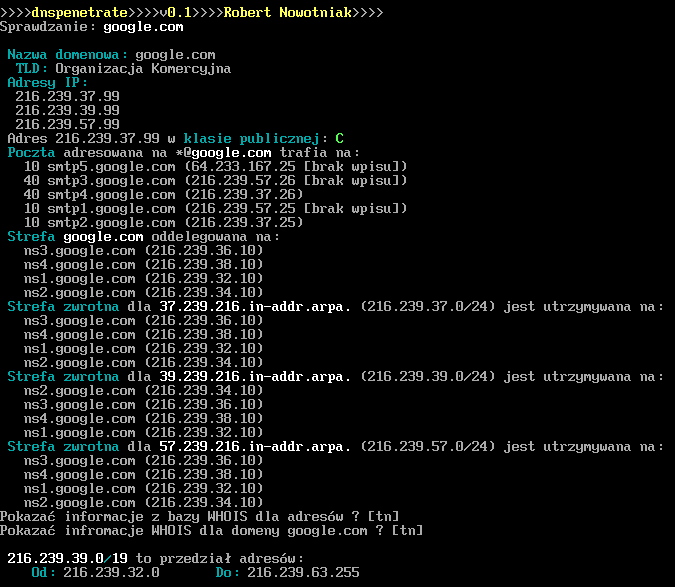Click the WHOIS prompt "dla adresów ? [tn]"

328,516
